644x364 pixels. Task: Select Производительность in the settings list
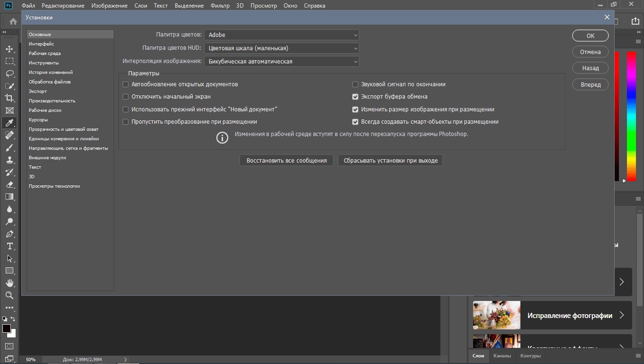[70, 101]
